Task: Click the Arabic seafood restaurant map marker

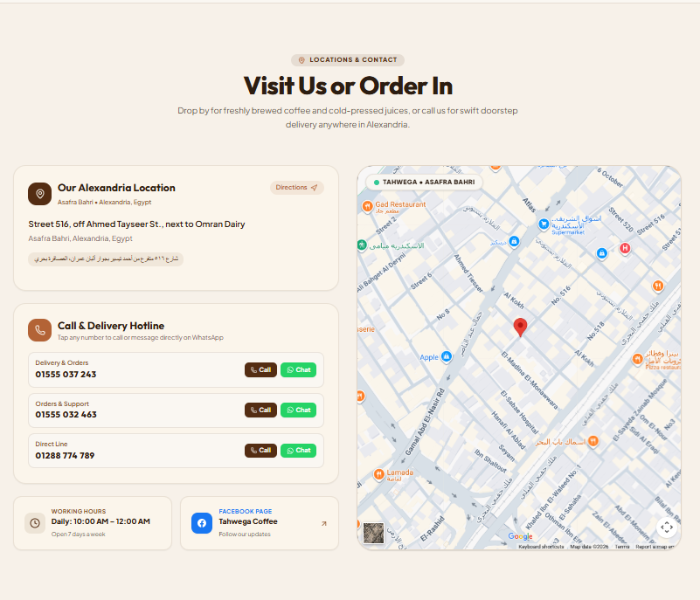Action: click(x=593, y=441)
